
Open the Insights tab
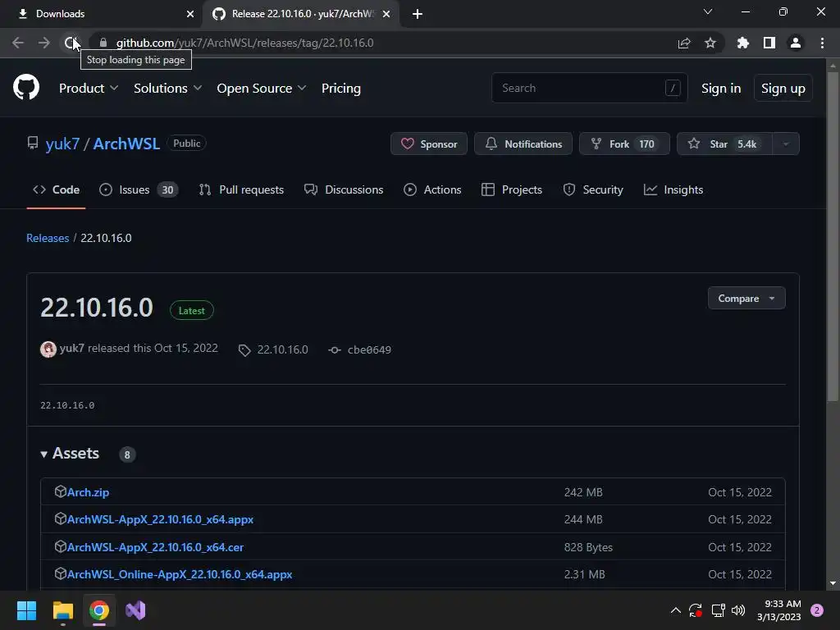click(x=673, y=189)
